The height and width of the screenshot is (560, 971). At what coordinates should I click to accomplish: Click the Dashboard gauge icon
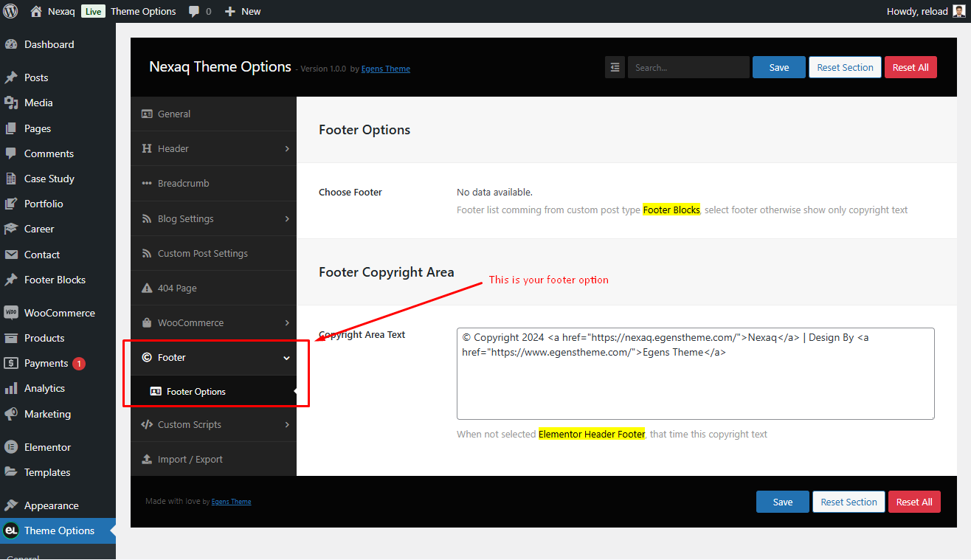coord(11,44)
